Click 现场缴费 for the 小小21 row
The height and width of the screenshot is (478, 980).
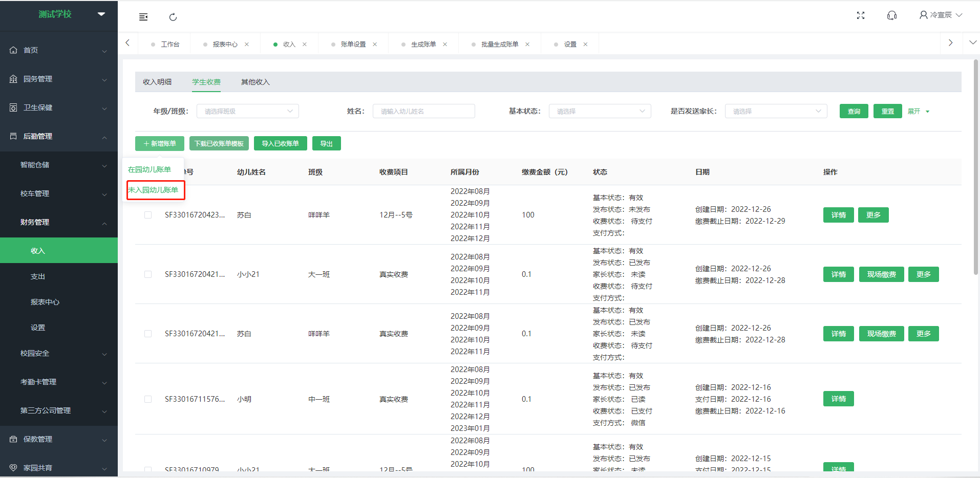(x=882, y=274)
